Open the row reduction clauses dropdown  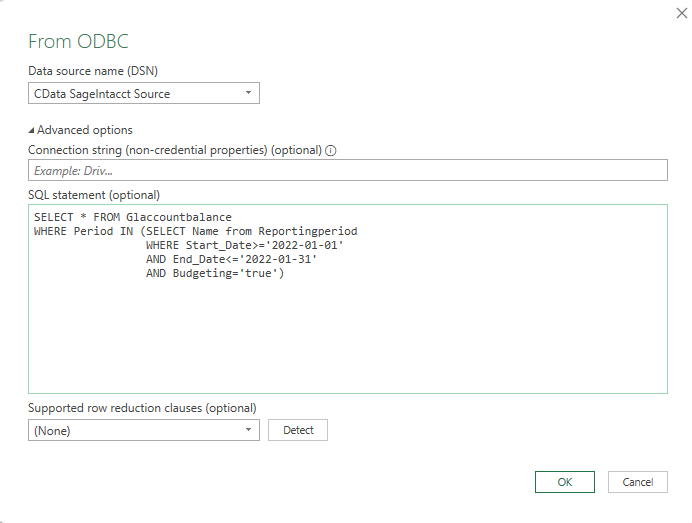(x=144, y=430)
